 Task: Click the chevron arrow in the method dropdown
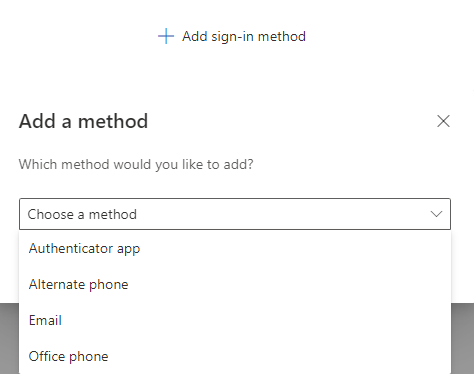coord(436,214)
